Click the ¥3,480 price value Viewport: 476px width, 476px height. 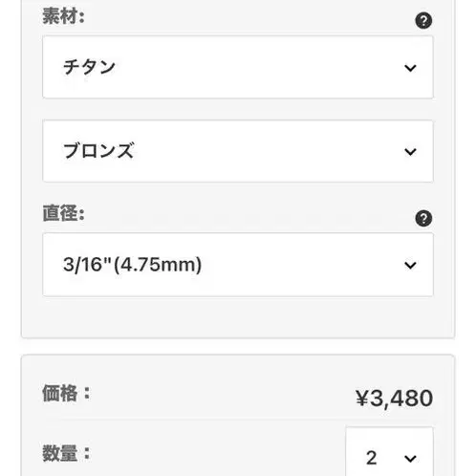coord(394,398)
